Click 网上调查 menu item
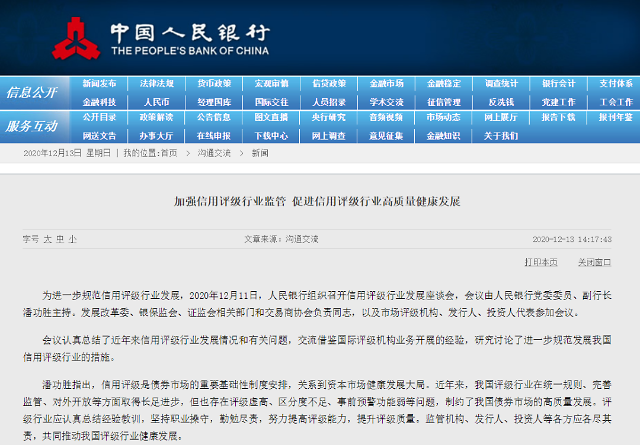 click(x=329, y=136)
